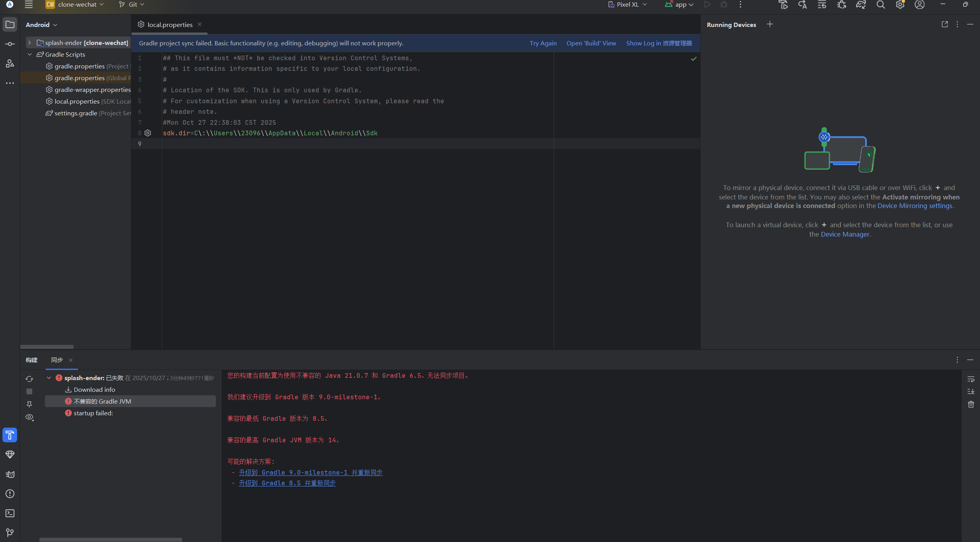
Task: Add a device with Running Devices plus
Action: pyautogui.click(x=770, y=24)
